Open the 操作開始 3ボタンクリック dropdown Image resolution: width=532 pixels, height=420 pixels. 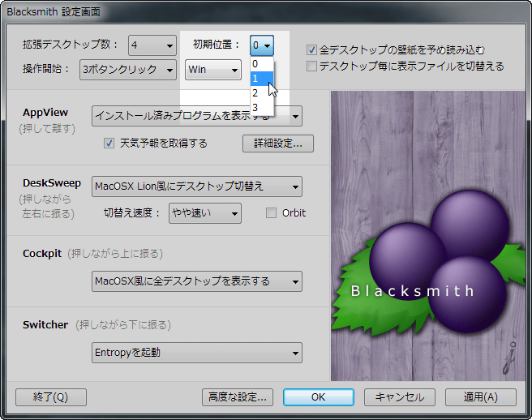pos(128,70)
